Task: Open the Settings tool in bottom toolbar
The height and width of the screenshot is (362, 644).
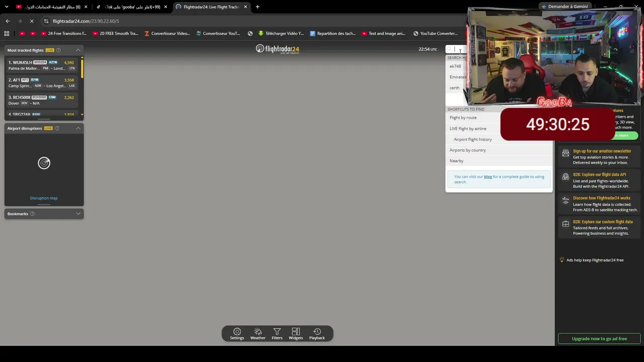Action: pos(237,334)
